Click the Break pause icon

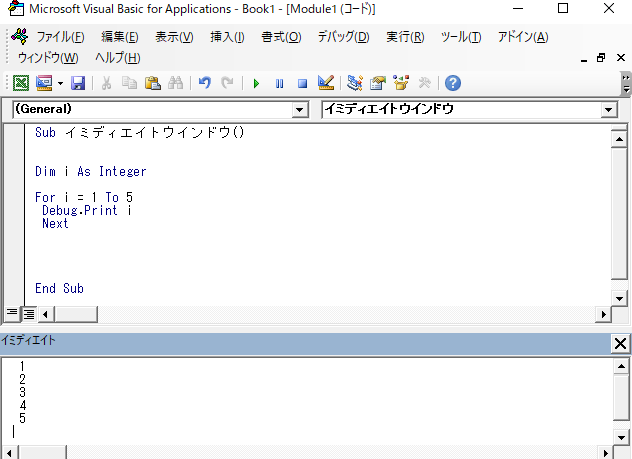279,84
